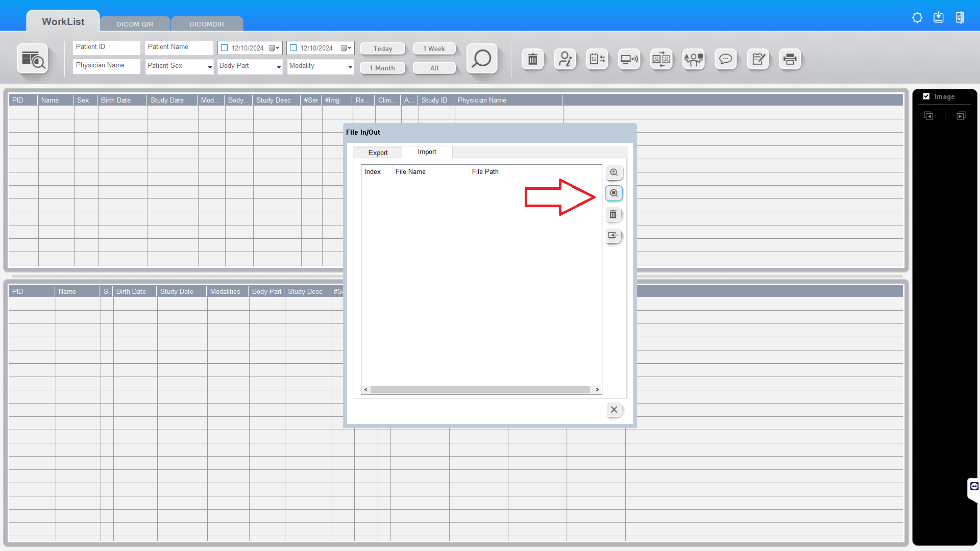Open the comment speech bubble icon
The height and width of the screenshot is (551, 980).
[x=725, y=59]
